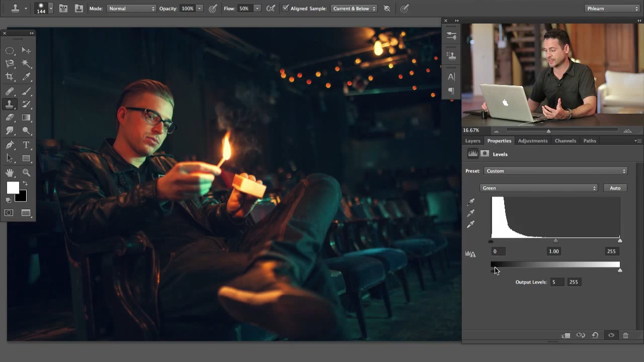Open the panel options flyout menu
Screen dimensions: 644x362
(x=637, y=141)
